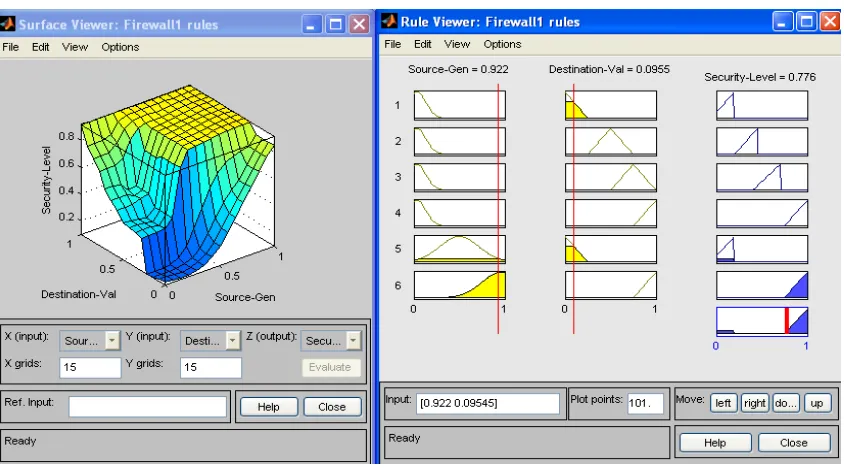
Task: Click the X grids input field
Action: pyautogui.click(x=90, y=367)
